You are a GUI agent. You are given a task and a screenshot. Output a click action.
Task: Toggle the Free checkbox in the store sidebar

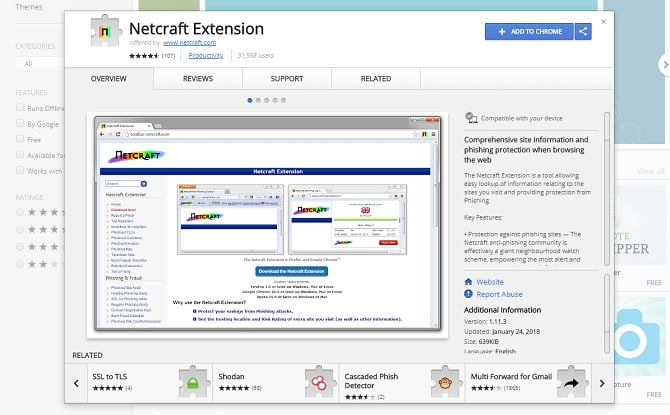coord(20,139)
